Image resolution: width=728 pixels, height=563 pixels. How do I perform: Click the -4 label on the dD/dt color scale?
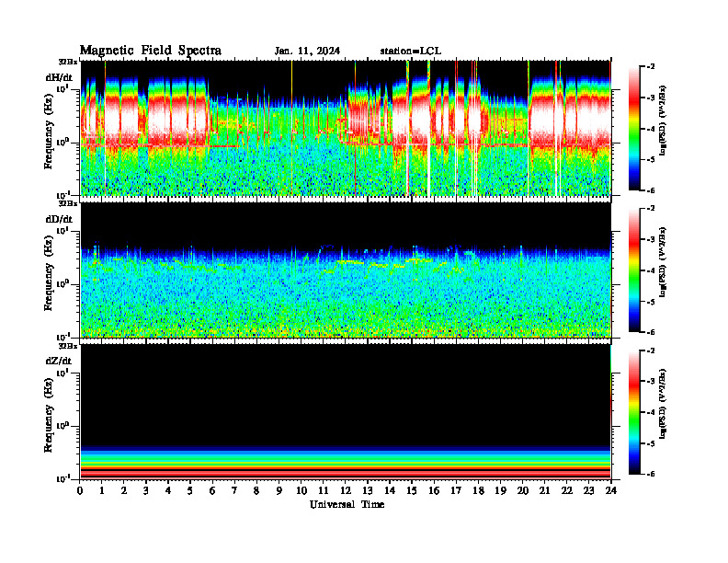coord(651,270)
